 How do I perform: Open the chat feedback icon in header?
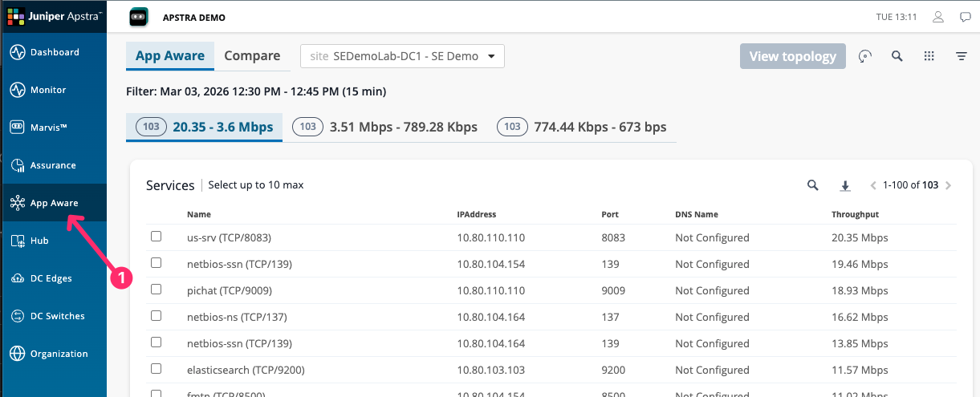[x=965, y=17]
